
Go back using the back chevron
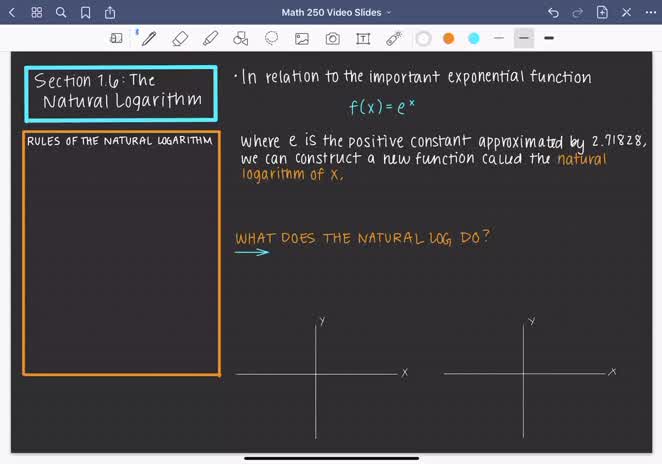click(12, 12)
